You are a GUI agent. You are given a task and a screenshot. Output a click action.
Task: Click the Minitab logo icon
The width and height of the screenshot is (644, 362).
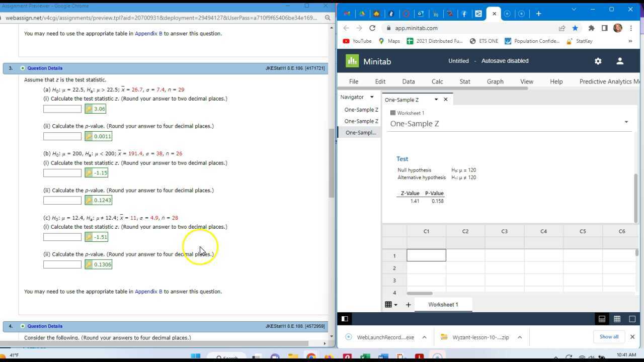click(x=352, y=61)
